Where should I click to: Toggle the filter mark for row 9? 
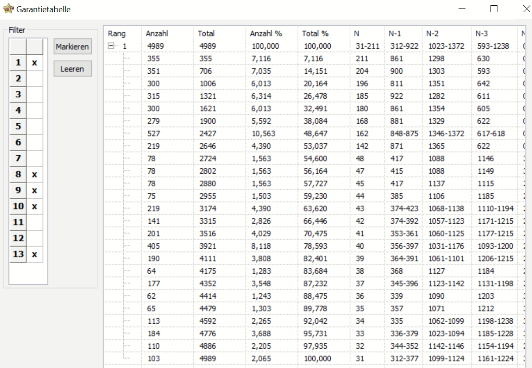[35, 190]
